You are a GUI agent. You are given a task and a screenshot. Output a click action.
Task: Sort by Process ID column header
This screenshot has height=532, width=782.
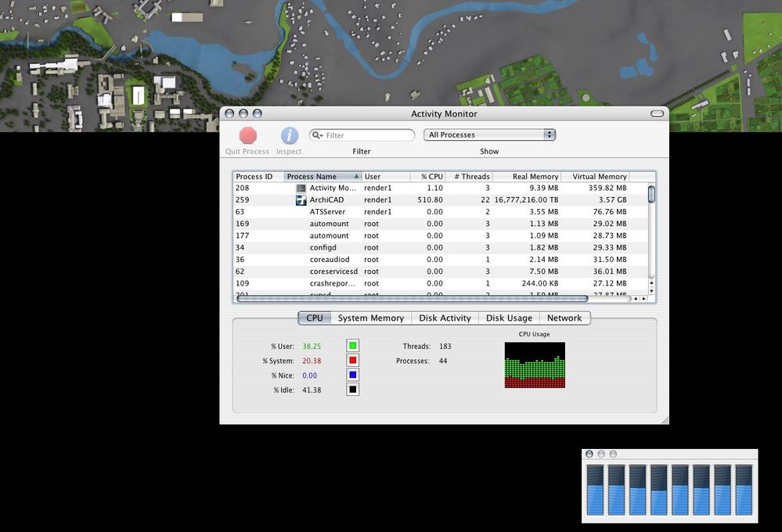point(258,177)
